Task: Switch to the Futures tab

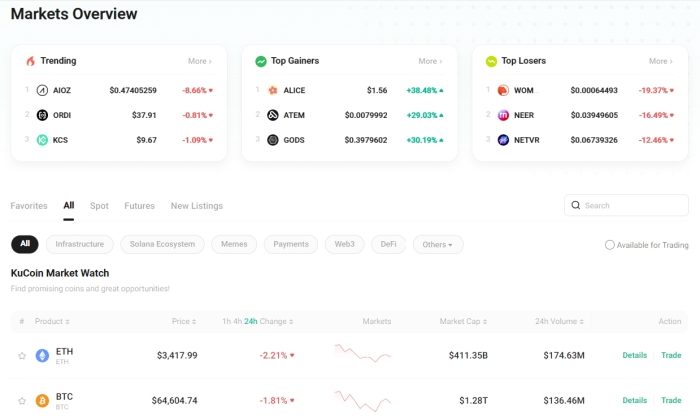Action: click(x=139, y=206)
